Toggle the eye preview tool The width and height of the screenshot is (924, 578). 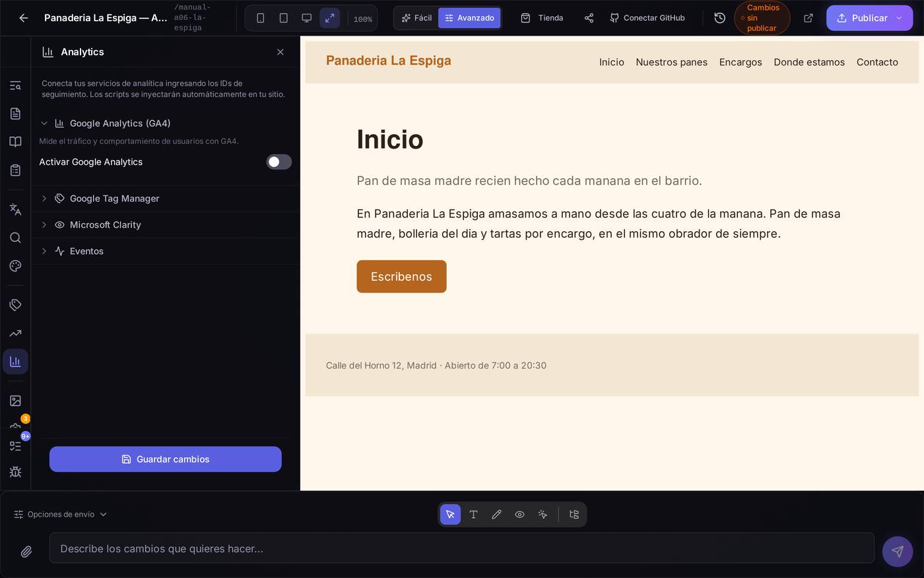pyautogui.click(x=519, y=514)
